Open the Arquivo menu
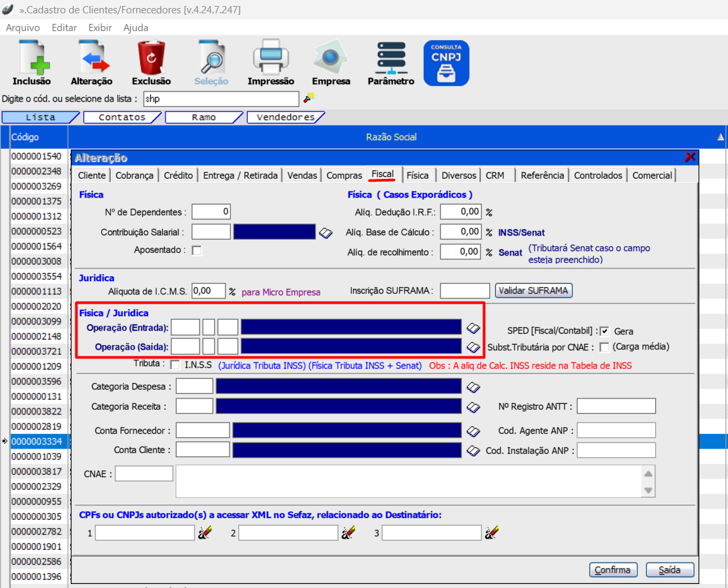 [x=23, y=28]
